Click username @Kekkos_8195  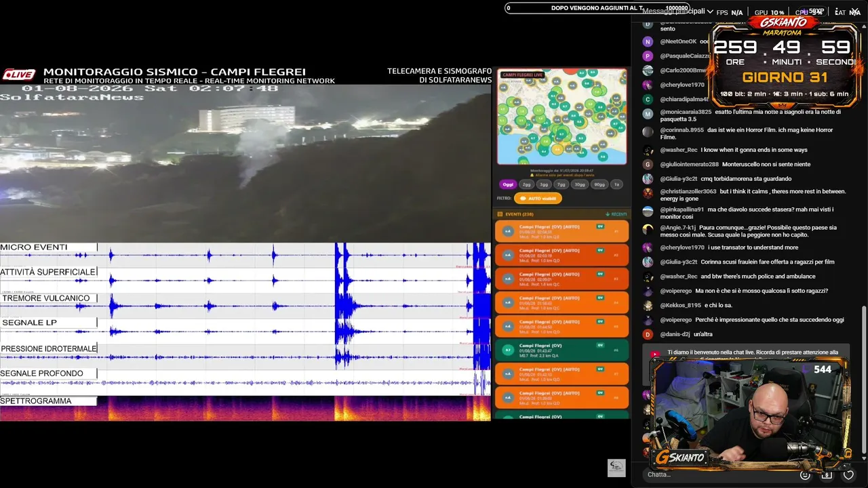(x=680, y=306)
